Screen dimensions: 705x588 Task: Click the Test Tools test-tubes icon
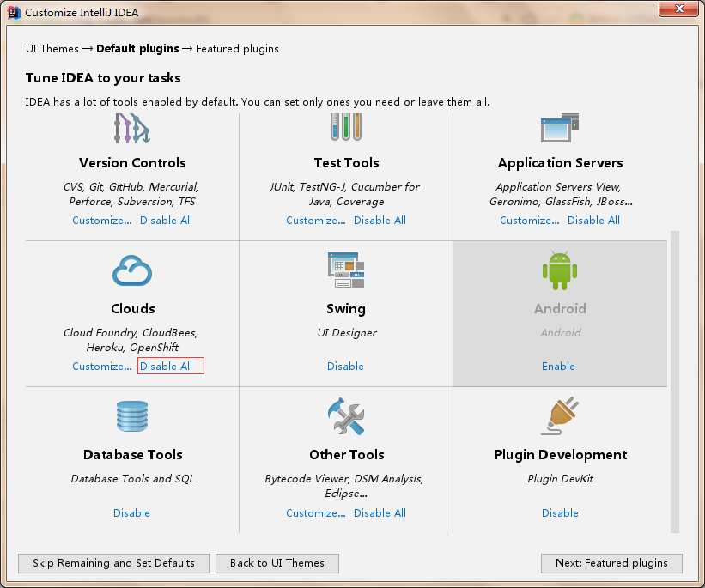[x=346, y=127]
